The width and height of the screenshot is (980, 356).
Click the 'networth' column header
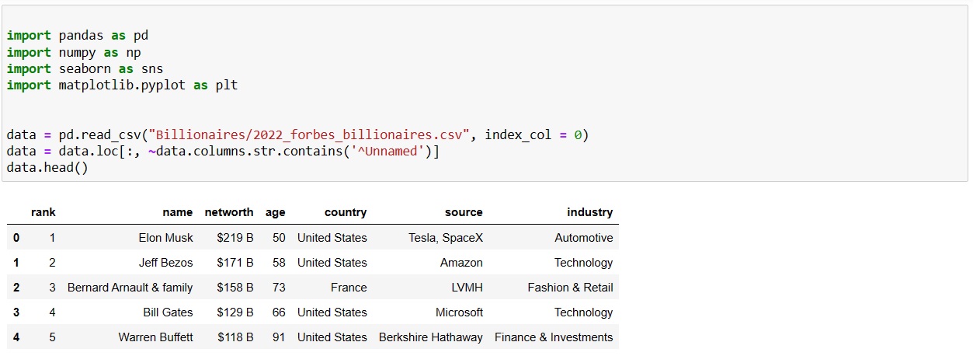pyautogui.click(x=229, y=212)
